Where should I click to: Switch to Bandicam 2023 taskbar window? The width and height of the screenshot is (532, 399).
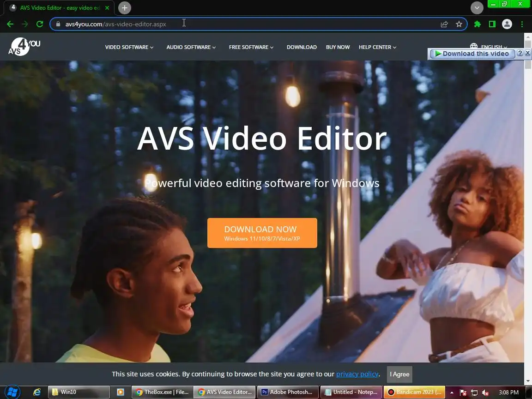coord(414,392)
